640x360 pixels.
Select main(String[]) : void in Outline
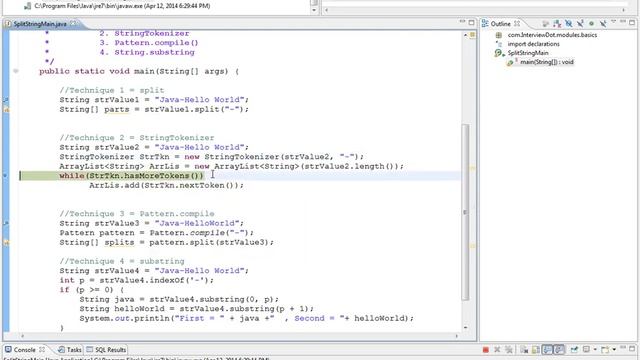coord(547,62)
